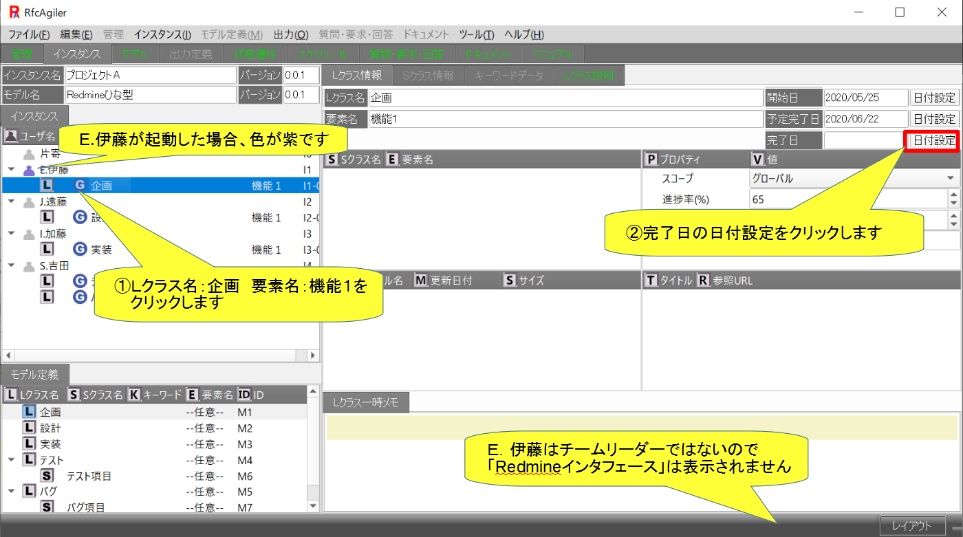Click the 進捗率(%) value field 65
Screen dimensions: 963x537
(848, 199)
